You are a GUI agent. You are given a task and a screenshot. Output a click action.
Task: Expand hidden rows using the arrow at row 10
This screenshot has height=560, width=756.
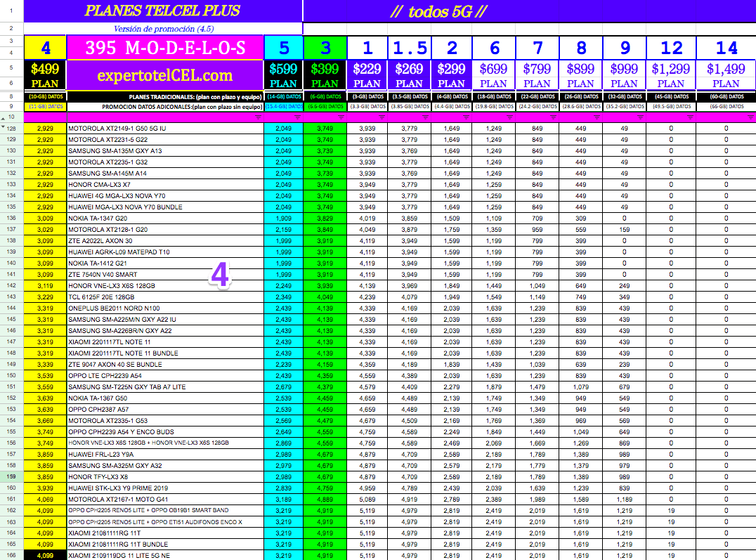point(3,118)
